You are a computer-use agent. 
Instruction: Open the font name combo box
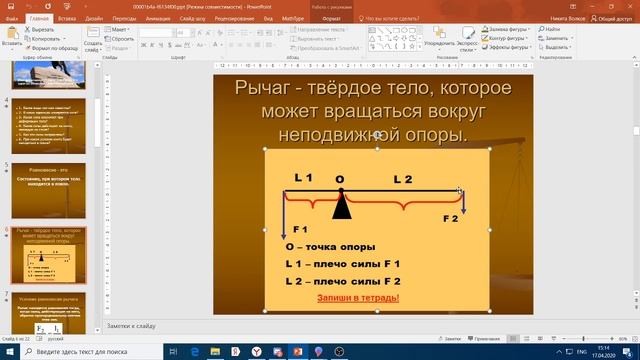(x=157, y=33)
